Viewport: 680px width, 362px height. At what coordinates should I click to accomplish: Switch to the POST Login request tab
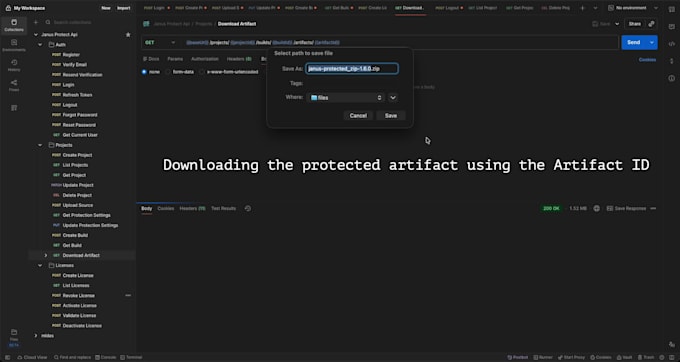click(156, 8)
